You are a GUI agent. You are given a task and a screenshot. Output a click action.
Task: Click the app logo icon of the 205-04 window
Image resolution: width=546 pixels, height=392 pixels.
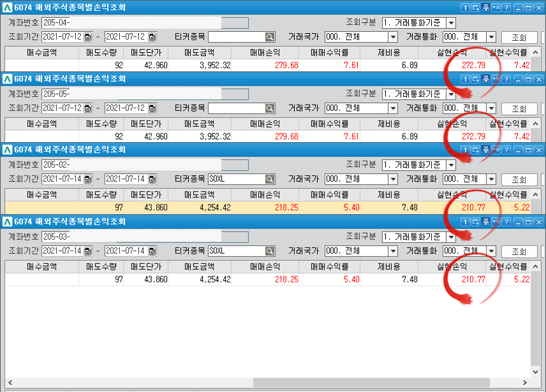[x=7, y=7]
